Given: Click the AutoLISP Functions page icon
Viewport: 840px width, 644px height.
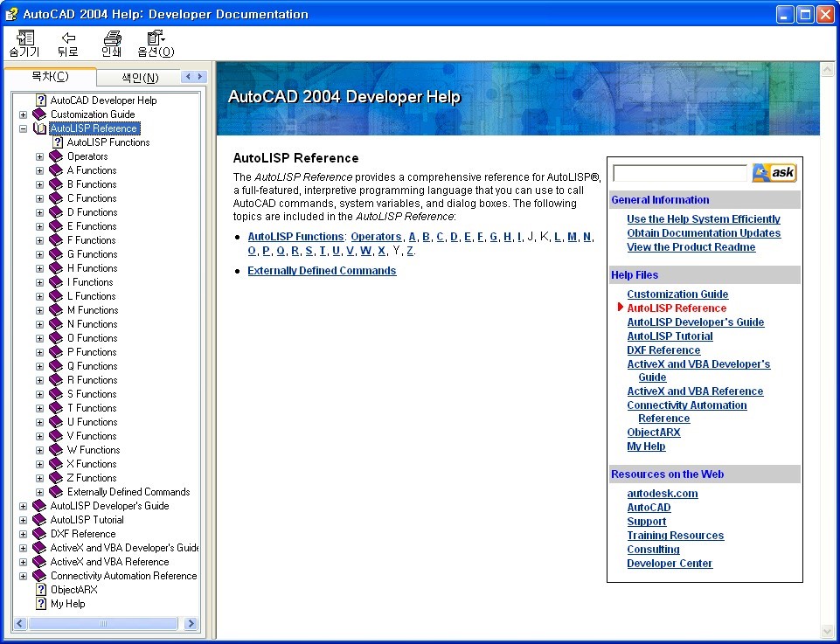Looking at the screenshot, I should (x=58, y=142).
